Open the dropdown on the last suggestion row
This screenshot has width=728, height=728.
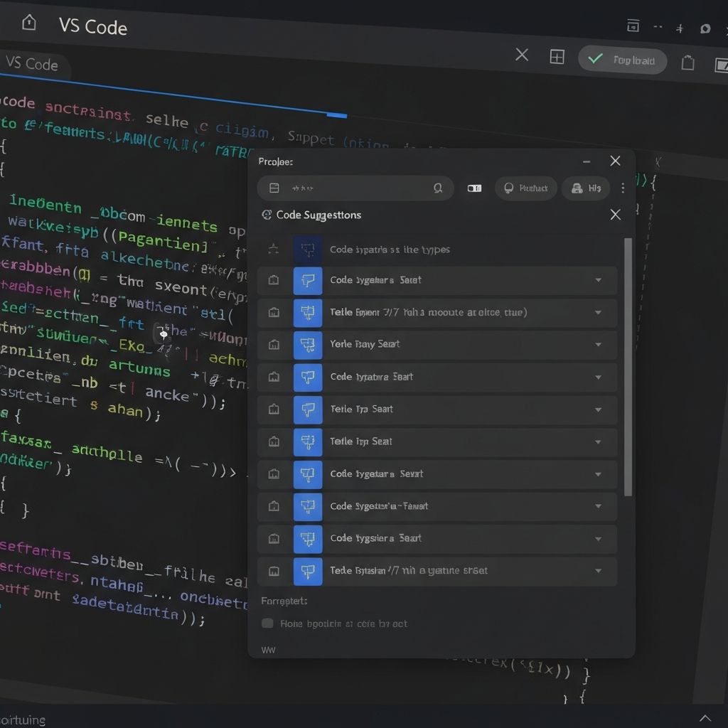coord(598,571)
